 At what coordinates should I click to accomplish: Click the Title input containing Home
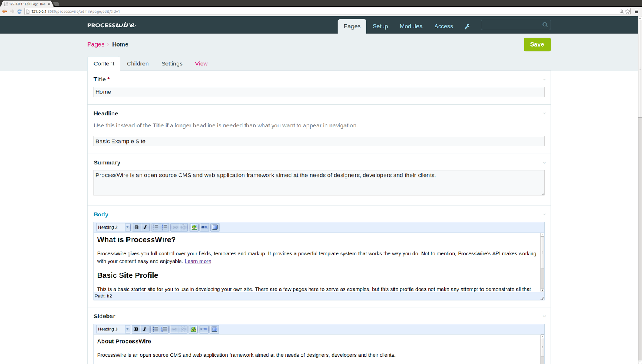pos(319,92)
